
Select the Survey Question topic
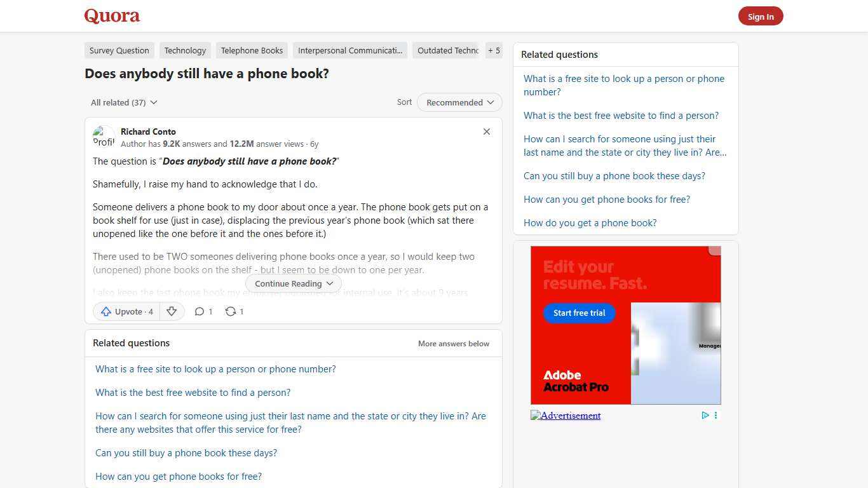[119, 50]
